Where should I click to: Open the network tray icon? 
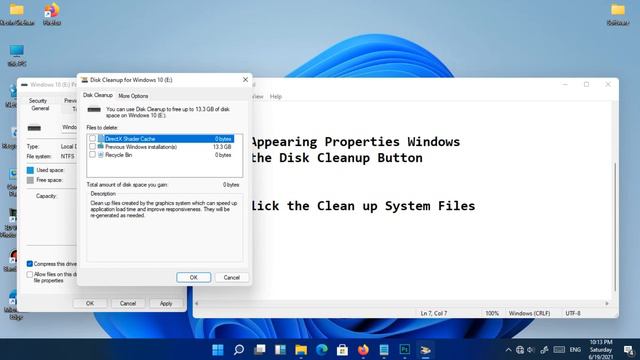[520, 350]
